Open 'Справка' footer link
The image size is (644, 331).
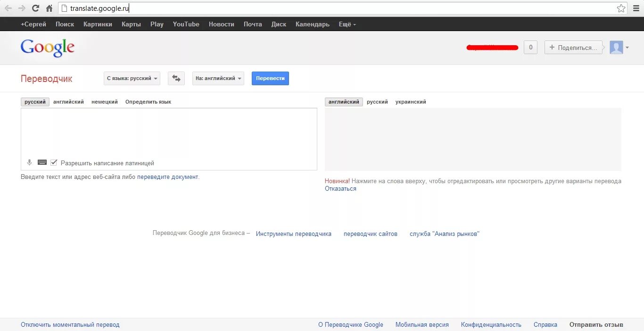(545, 325)
